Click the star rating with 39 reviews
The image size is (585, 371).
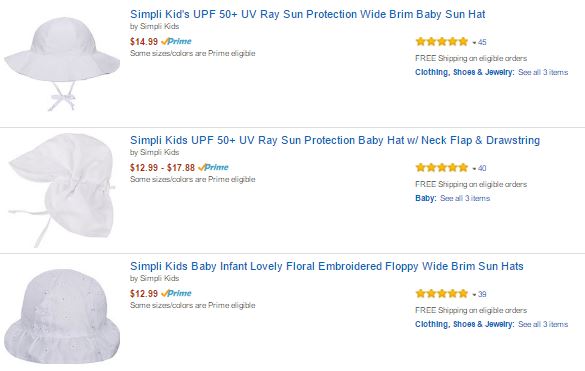click(x=442, y=294)
